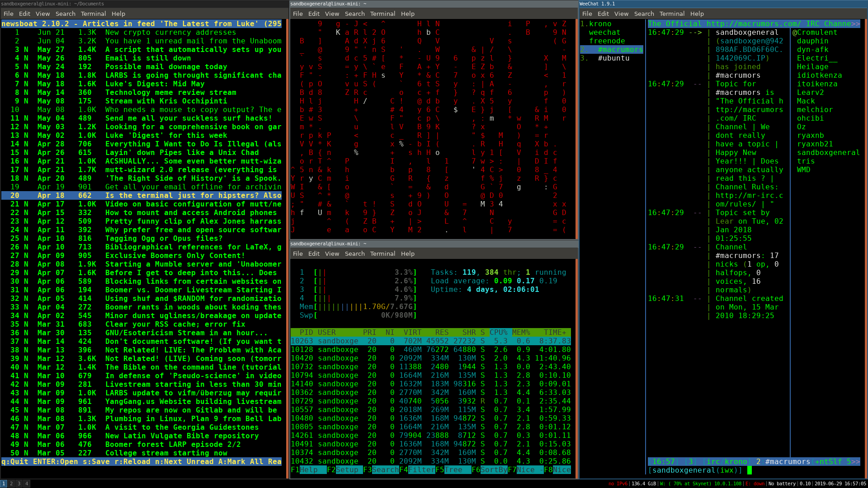Open Edit menu in newsboat terminal window
Viewport: 868px width, 488px height.
click(24, 14)
